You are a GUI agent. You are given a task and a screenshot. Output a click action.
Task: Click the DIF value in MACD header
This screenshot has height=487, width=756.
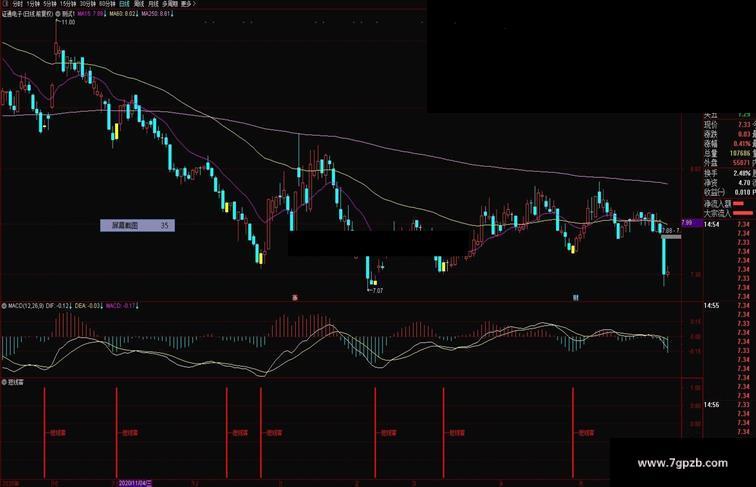[58, 306]
